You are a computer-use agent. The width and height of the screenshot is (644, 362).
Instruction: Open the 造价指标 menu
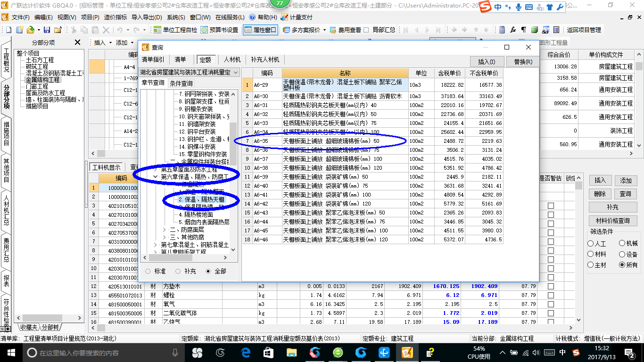115,17
